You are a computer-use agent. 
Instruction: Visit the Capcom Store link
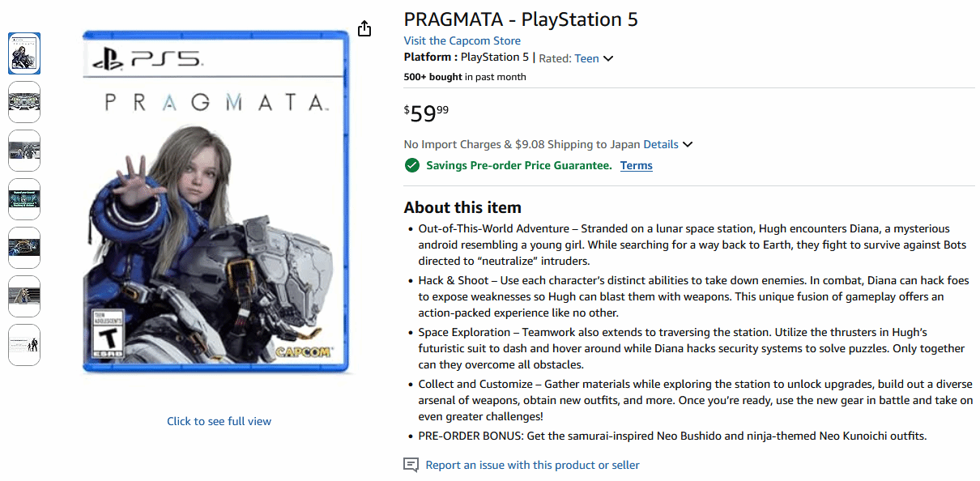point(462,40)
